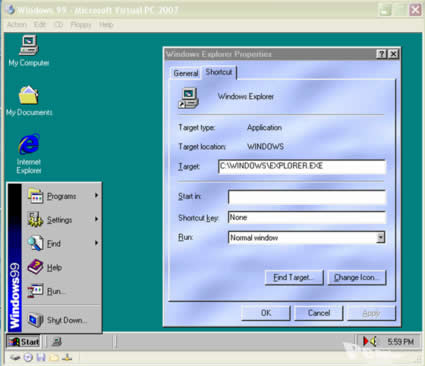
Task: Click in the Target input field
Action: click(x=302, y=166)
